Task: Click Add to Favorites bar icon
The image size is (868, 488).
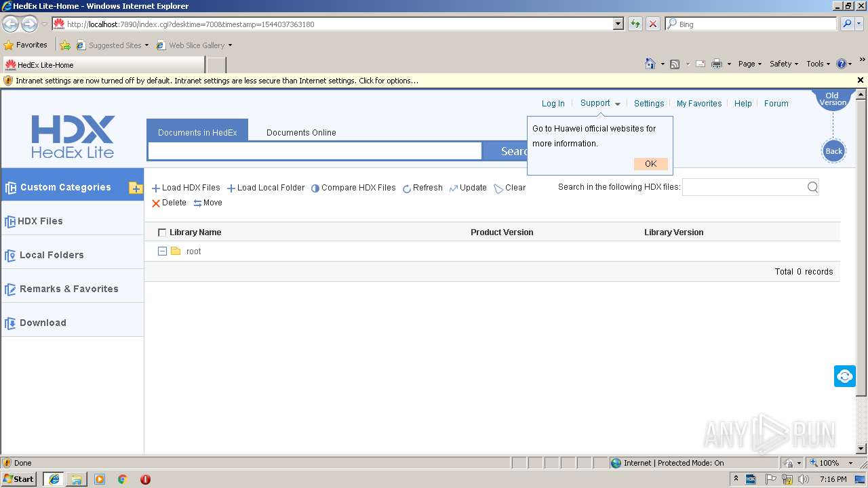Action: [x=65, y=45]
